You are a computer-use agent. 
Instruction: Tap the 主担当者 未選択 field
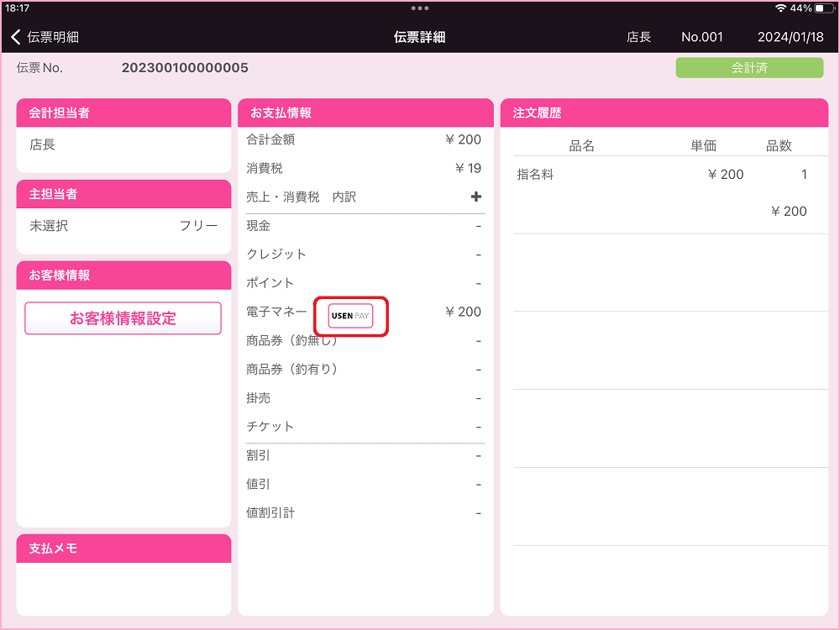pyautogui.click(x=123, y=225)
